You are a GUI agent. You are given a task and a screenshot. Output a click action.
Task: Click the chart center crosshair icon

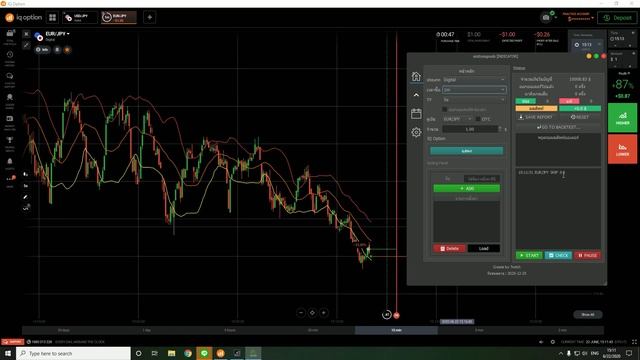coord(312,313)
